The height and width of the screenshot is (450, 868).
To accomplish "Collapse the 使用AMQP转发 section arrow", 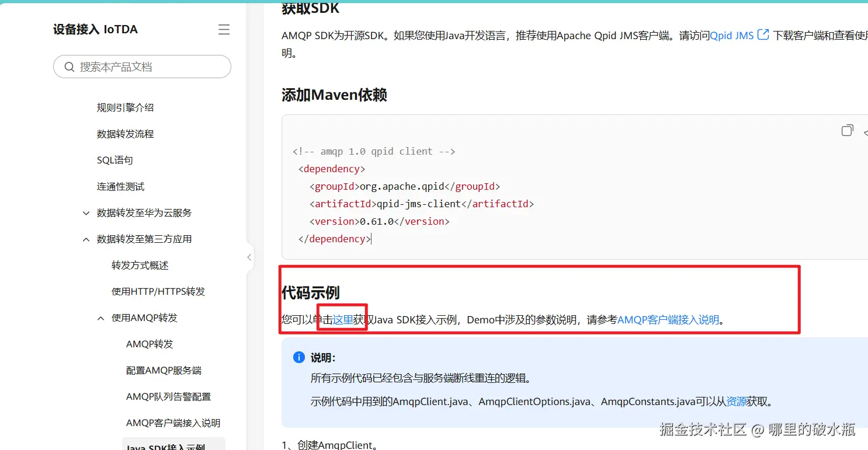I will tap(101, 318).
